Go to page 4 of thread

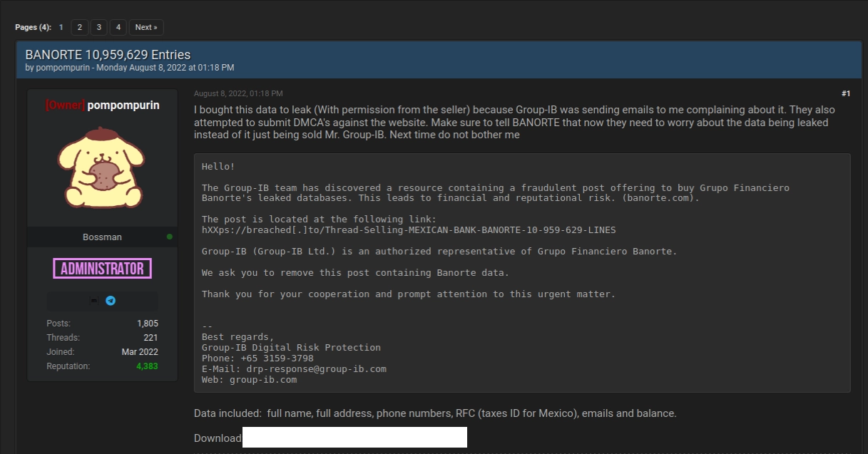pos(118,27)
